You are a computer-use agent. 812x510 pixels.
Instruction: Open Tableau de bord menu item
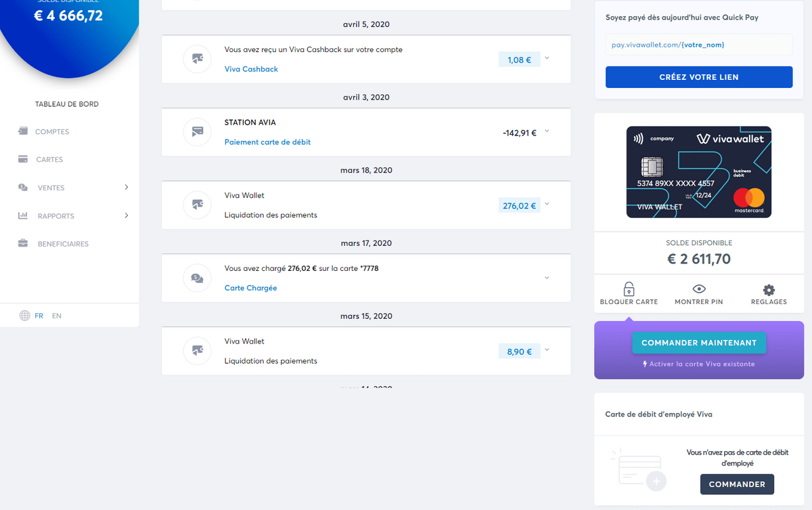(67, 104)
